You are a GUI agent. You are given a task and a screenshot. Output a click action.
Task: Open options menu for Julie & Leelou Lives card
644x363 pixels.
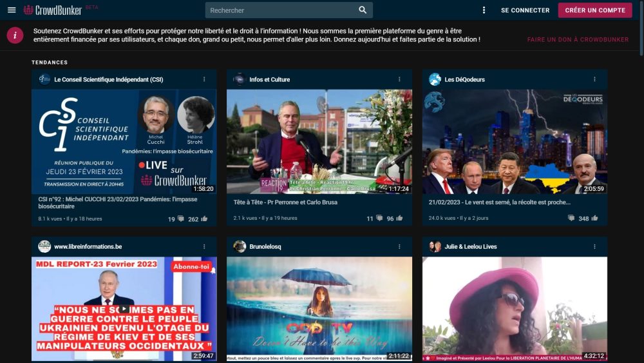[594, 246]
